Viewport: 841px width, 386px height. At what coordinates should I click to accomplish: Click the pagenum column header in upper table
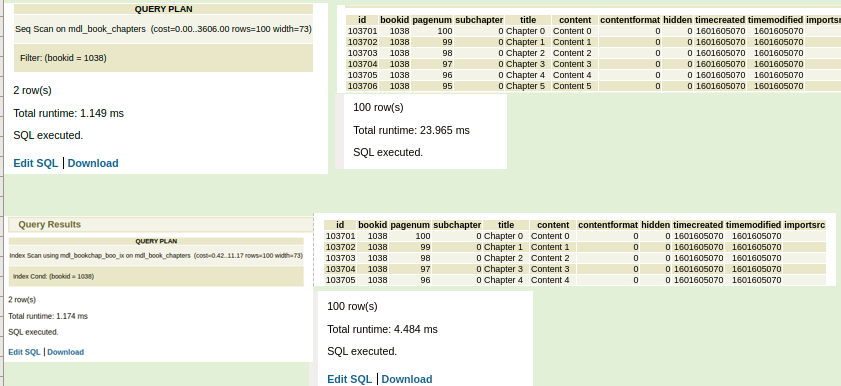pos(432,20)
